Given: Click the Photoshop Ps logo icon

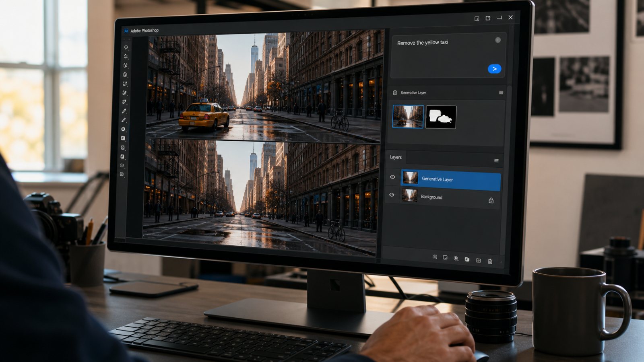Looking at the screenshot, I should coord(126,31).
